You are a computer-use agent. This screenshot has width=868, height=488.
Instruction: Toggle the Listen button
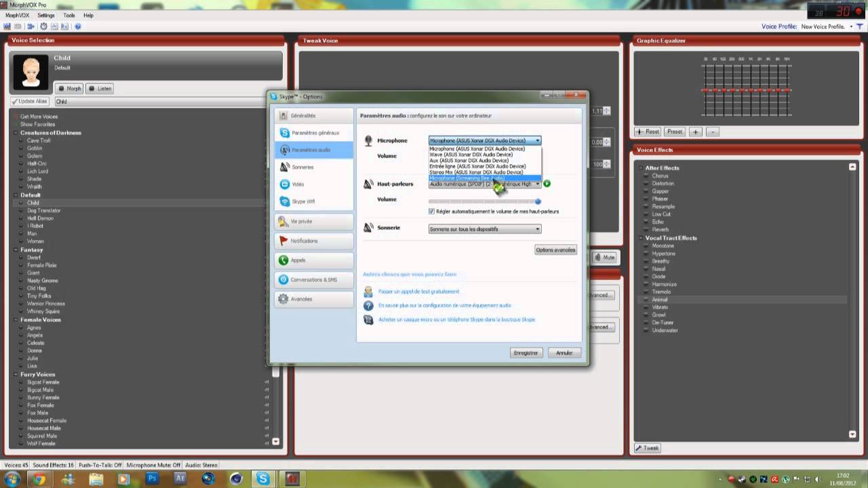(100, 89)
